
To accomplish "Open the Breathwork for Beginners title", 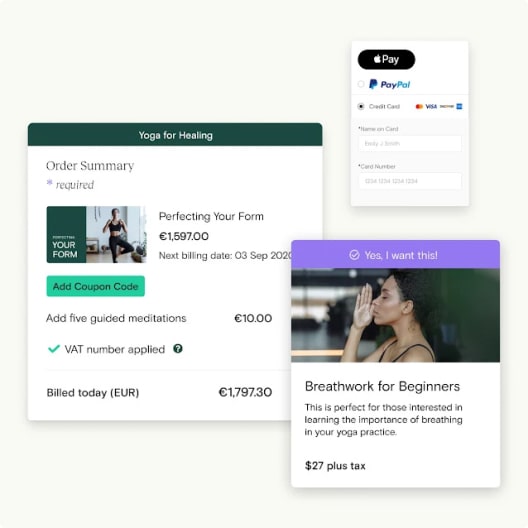I will pyautogui.click(x=382, y=386).
